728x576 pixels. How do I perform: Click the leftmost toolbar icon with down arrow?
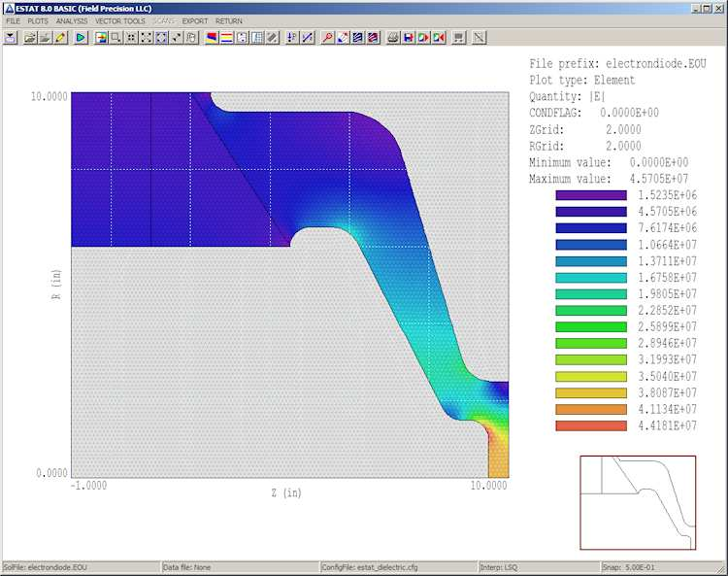click(11, 38)
